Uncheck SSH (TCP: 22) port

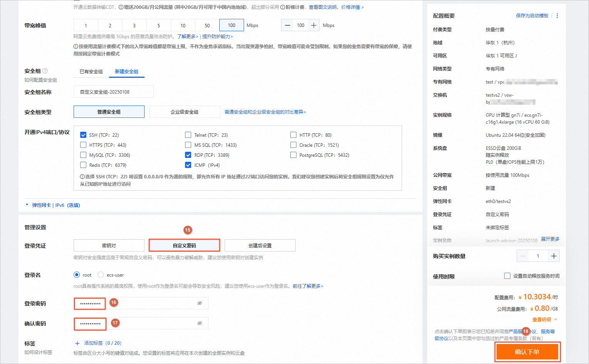click(x=83, y=135)
